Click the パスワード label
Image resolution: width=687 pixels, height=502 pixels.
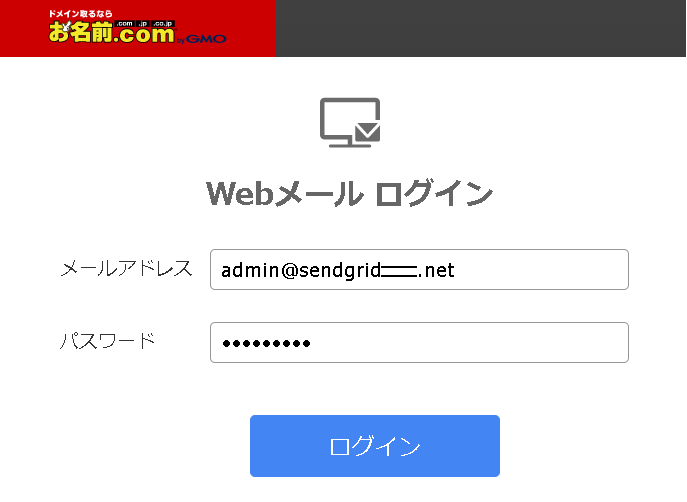[108, 341]
